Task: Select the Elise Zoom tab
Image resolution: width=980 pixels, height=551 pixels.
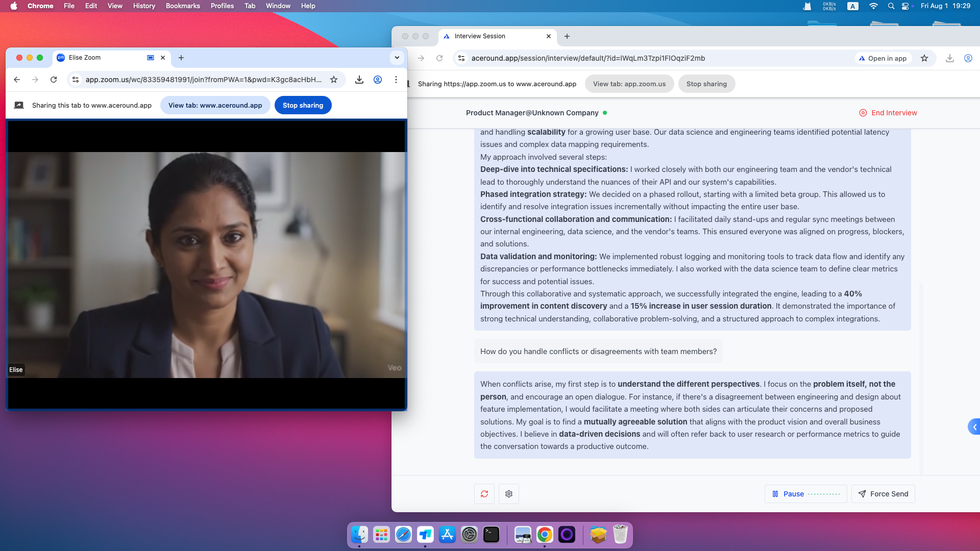Action: tap(111, 58)
